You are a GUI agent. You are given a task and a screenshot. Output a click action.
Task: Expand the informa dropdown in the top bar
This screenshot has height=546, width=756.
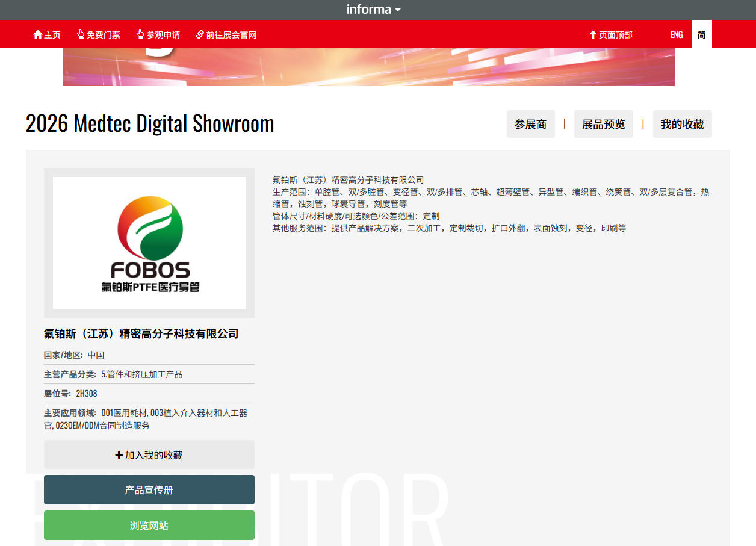tap(373, 10)
